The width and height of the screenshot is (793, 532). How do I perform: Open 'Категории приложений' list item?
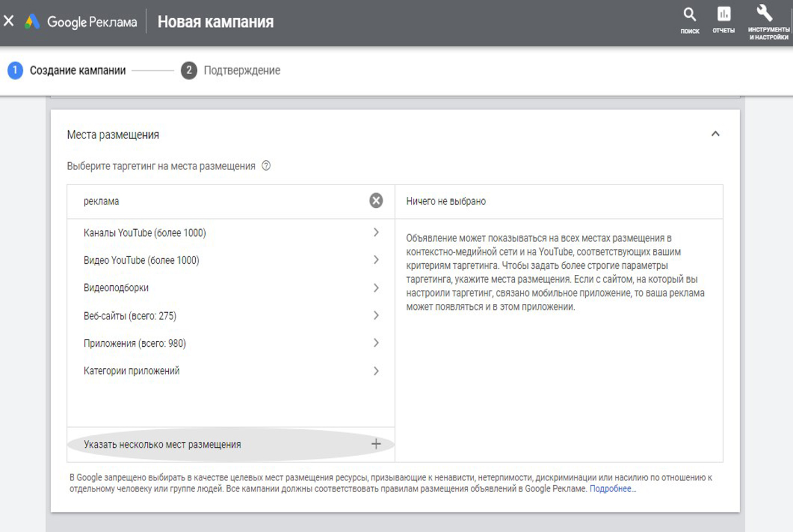pos(131,371)
